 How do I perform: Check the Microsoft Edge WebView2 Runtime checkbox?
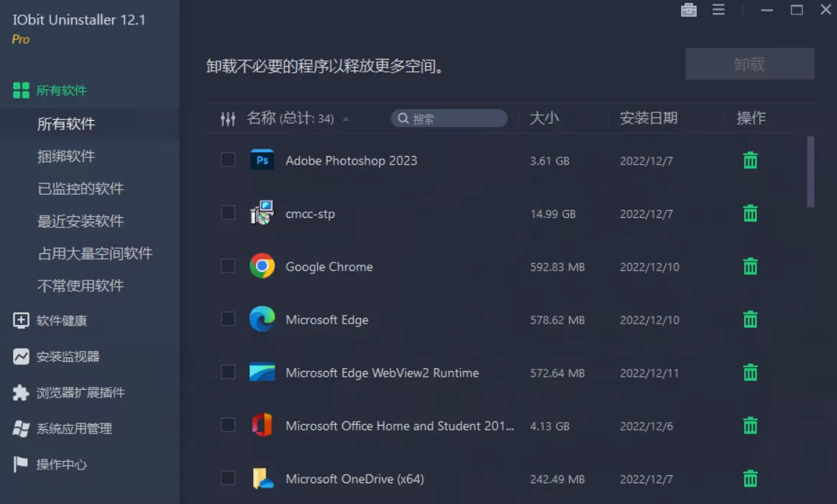click(228, 372)
